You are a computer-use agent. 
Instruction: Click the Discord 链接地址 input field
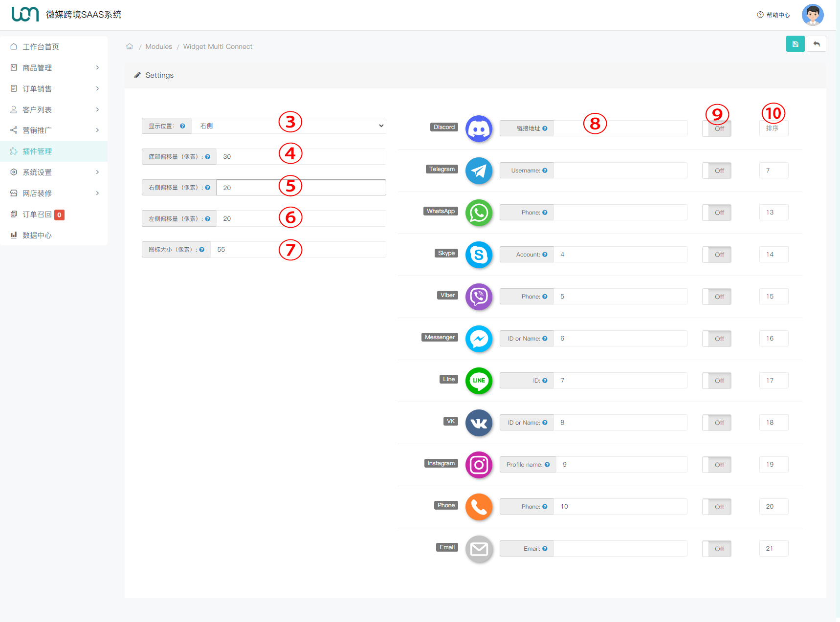[x=620, y=129]
